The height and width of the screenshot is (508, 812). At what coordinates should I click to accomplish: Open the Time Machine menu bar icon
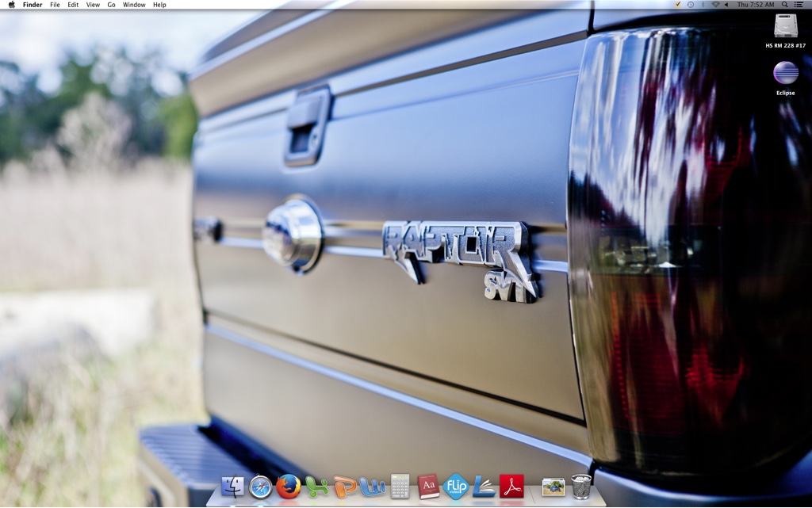pyautogui.click(x=691, y=4)
